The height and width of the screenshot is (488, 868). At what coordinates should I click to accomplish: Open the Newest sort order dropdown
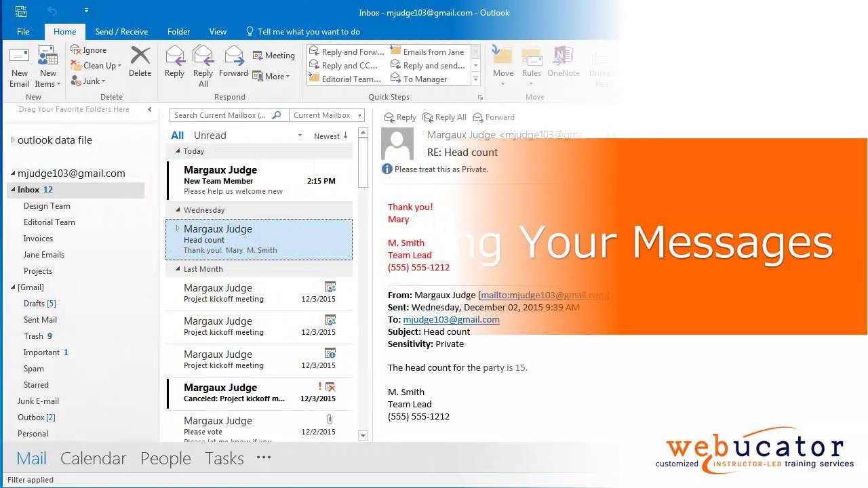tap(331, 136)
